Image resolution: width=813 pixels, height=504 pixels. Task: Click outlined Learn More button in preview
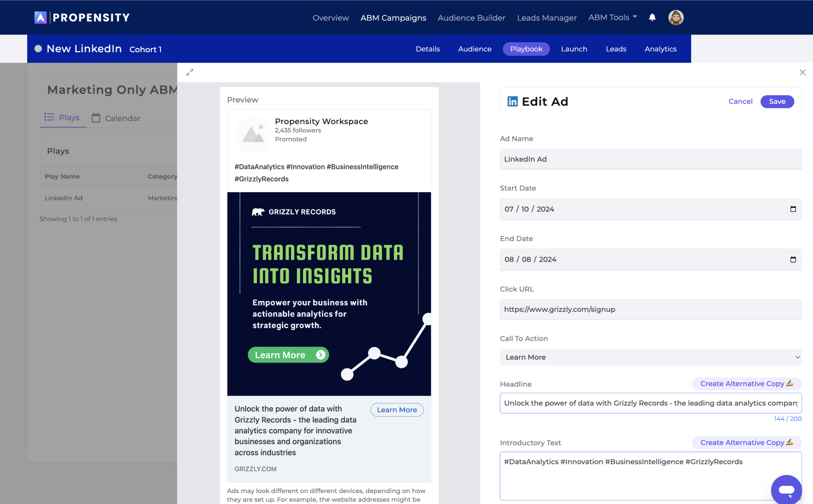[x=397, y=410]
